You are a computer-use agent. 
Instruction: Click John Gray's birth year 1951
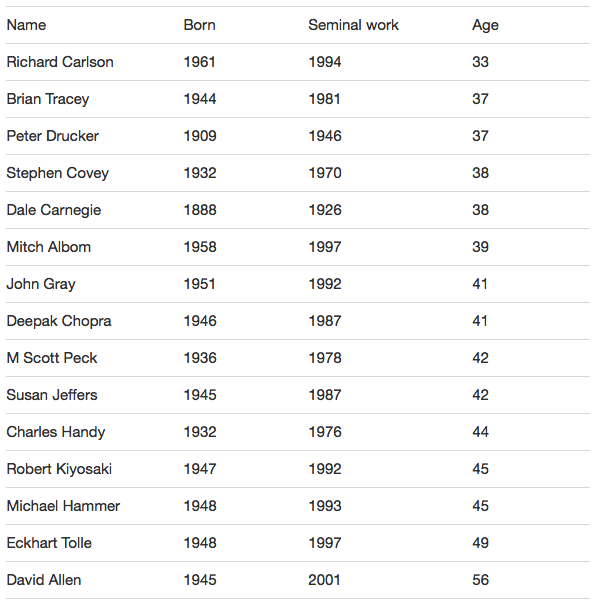tap(199, 284)
